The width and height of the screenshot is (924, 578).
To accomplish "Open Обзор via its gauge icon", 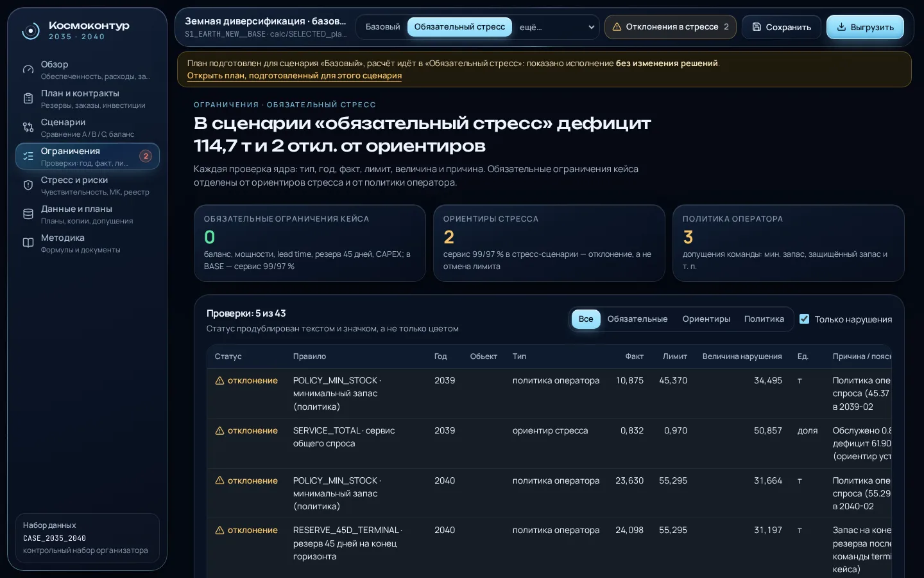I will tap(28, 69).
